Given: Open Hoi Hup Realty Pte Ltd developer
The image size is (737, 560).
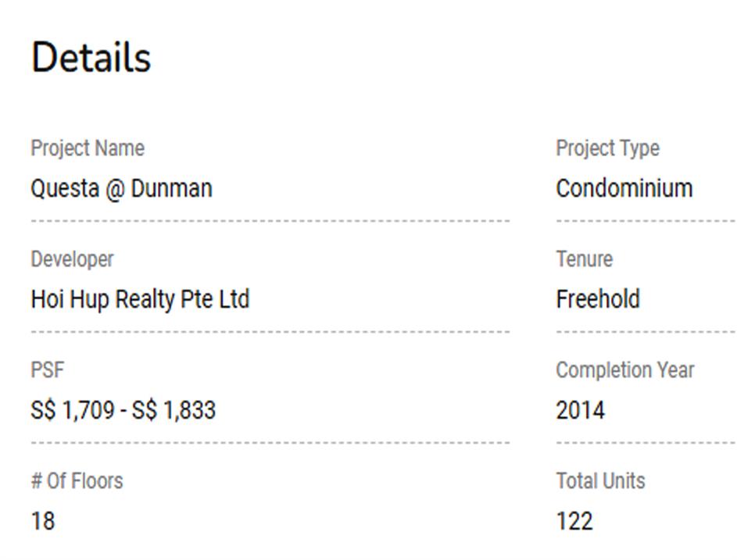Looking at the screenshot, I should 140,299.
